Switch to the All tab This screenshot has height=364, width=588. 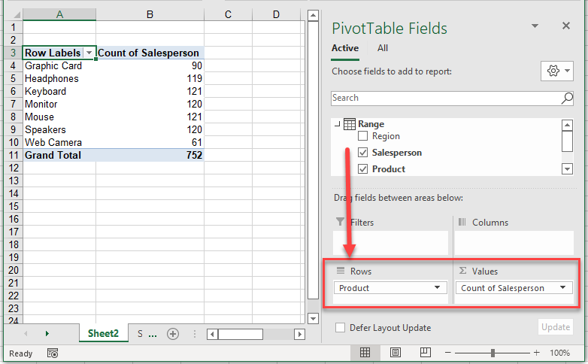tap(383, 48)
